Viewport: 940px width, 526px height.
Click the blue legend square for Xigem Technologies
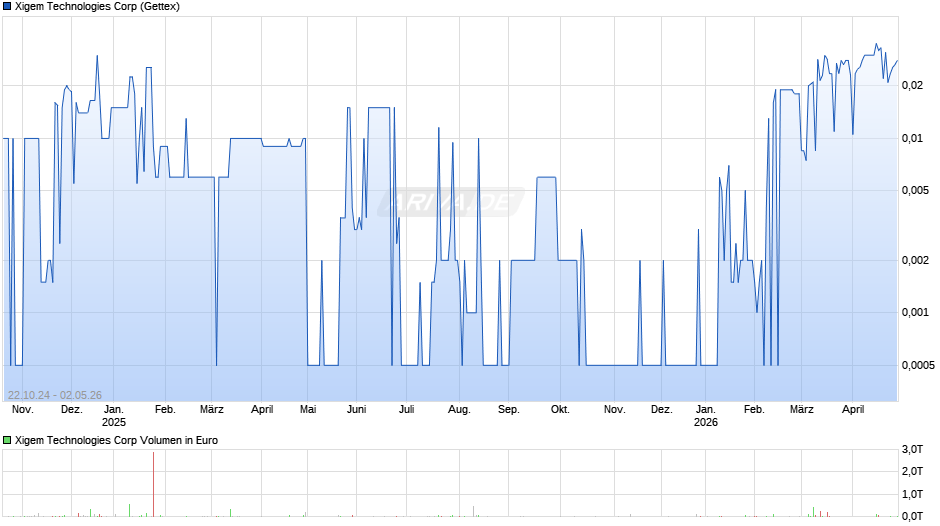tap(7, 7)
